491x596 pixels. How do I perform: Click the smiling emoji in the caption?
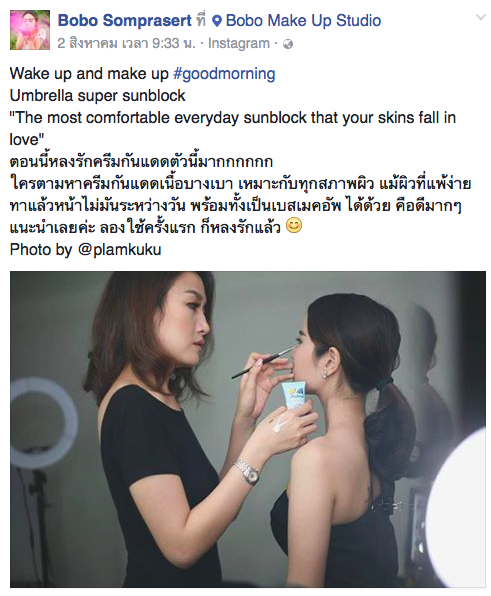[x=294, y=225]
